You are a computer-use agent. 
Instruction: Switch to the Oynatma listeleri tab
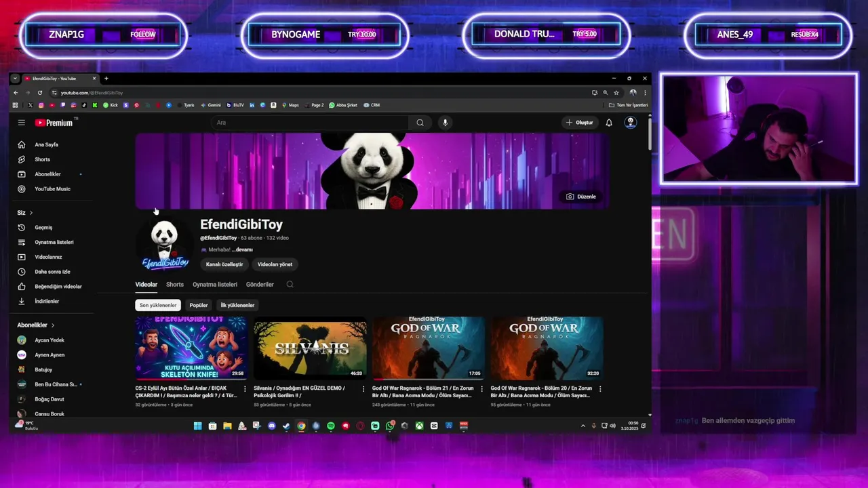[215, 285]
